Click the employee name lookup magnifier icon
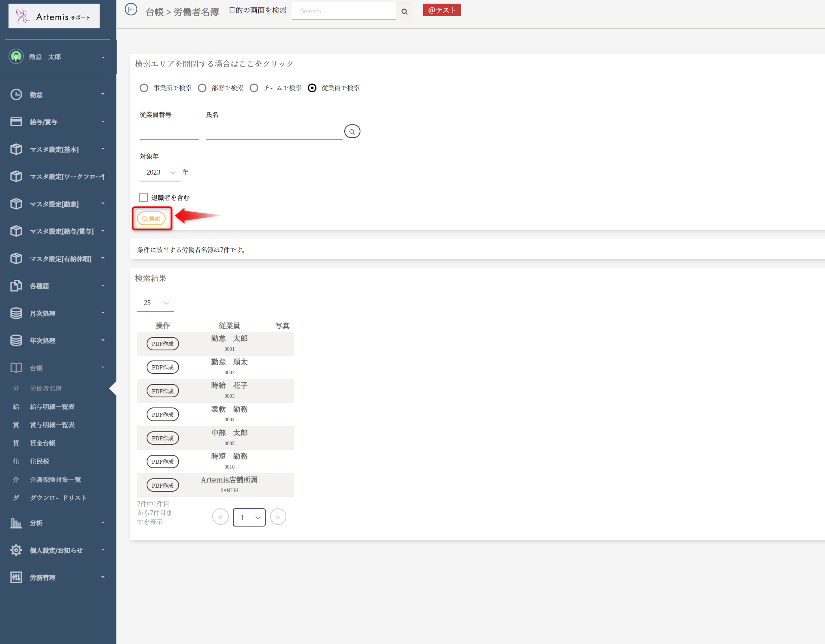Image resolution: width=825 pixels, height=644 pixels. (352, 132)
